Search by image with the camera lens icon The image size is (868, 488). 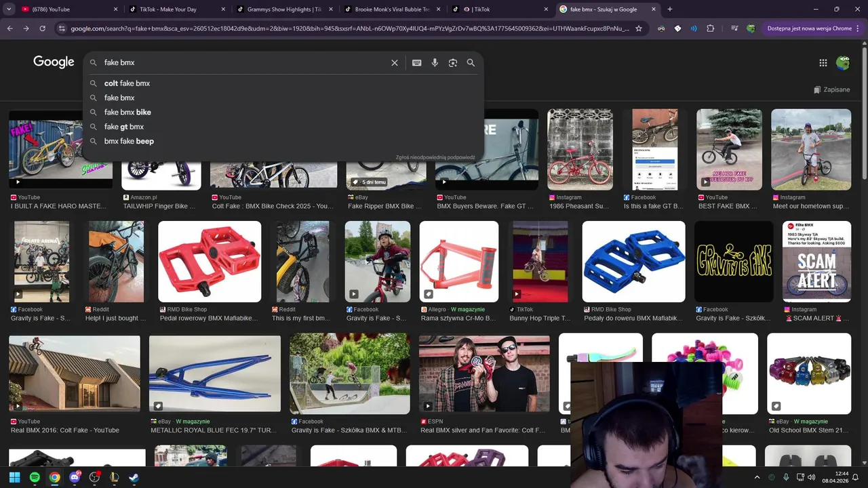click(453, 62)
